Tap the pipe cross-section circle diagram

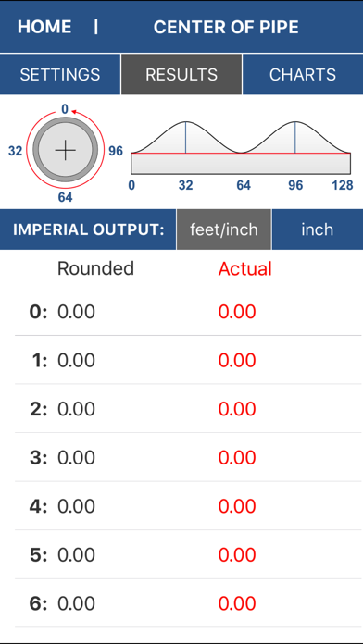[66, 151]
